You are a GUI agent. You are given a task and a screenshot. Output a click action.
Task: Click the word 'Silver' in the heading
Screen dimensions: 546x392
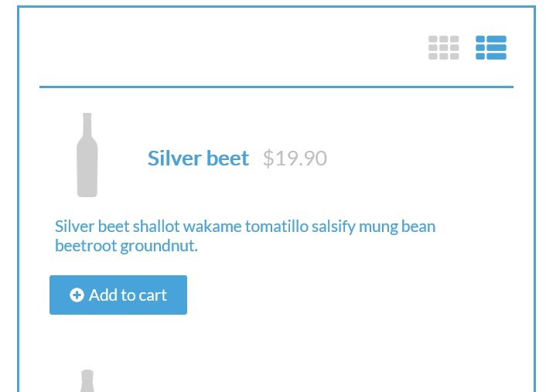tap(175, 159)
